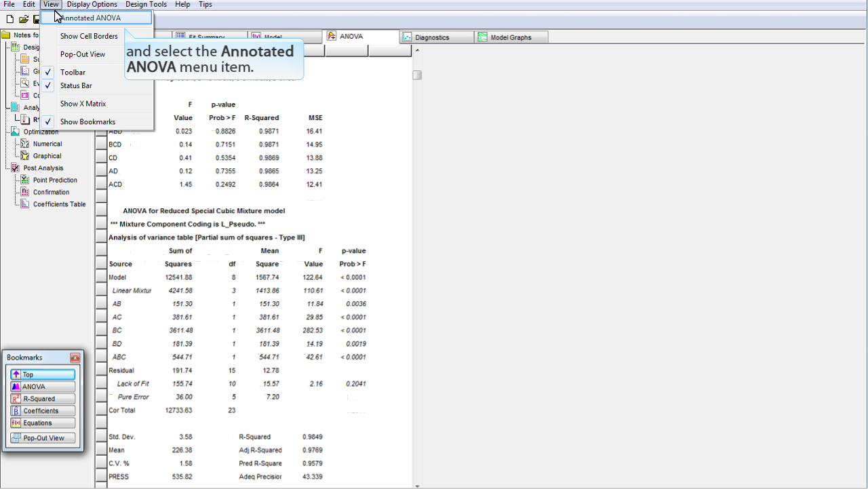Jump to R-Squared bookmark
The height and width of the screenshot is (489, 868).
pos(42,399)
